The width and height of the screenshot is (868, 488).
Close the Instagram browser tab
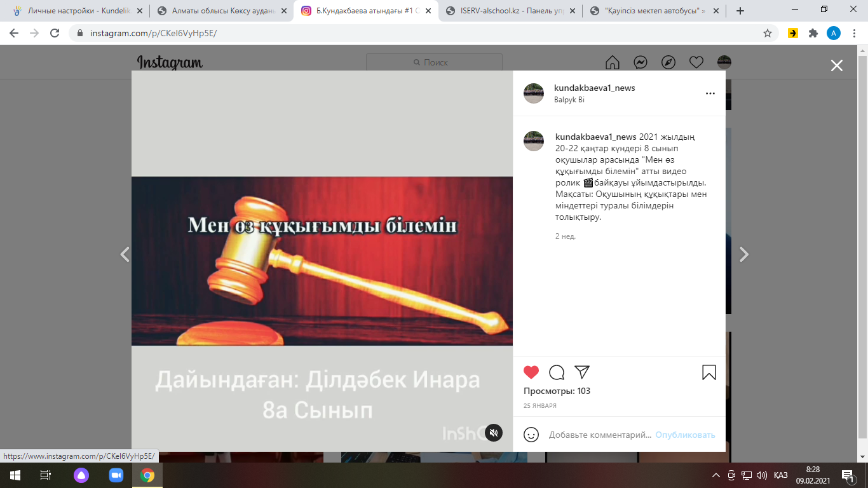[428, 11]
